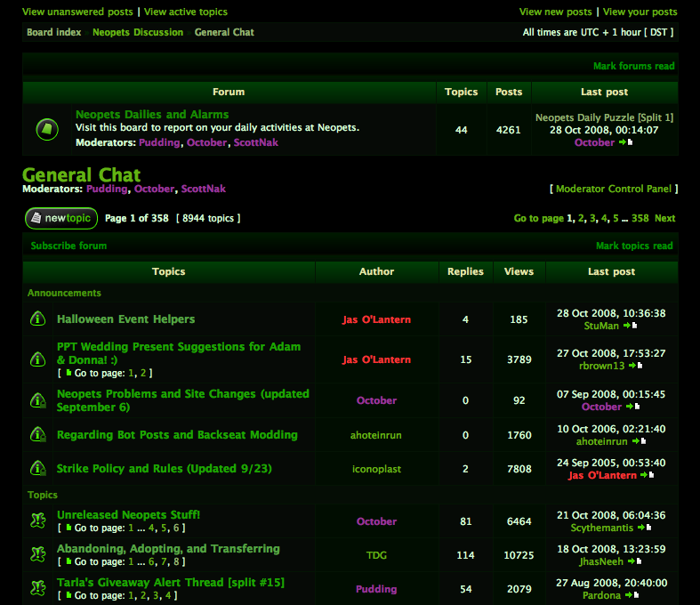Open Unreleased Neopets Stuff! topic
The height and width of the screenshot is (605, 700).
[129, 515]
